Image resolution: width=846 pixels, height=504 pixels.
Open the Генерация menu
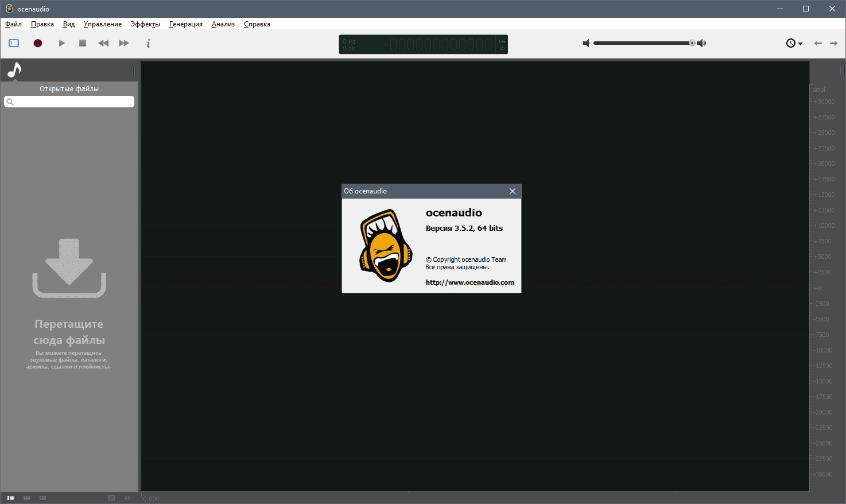(186, 24)
